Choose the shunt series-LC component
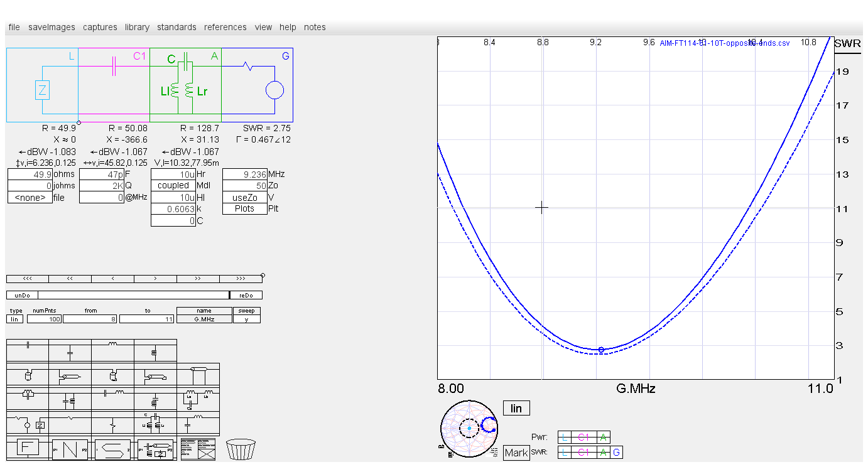Screen dimensions: 868x467 click(156, 399)
